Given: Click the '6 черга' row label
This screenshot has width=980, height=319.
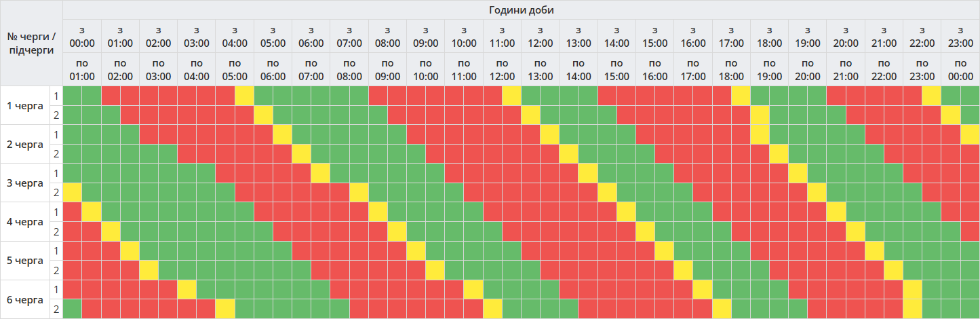Looking at the screenshot, I should pyautogui.click(x=24, y=299).
